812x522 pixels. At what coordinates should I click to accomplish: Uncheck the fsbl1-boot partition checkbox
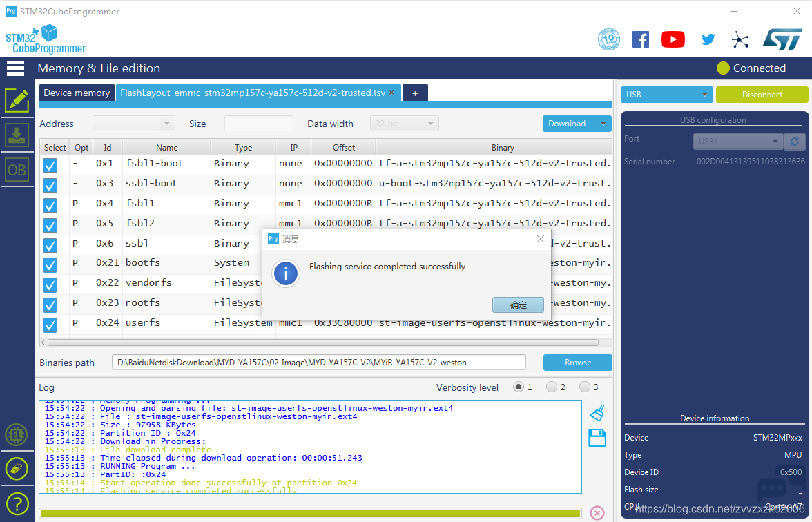[x=50, y=165]
